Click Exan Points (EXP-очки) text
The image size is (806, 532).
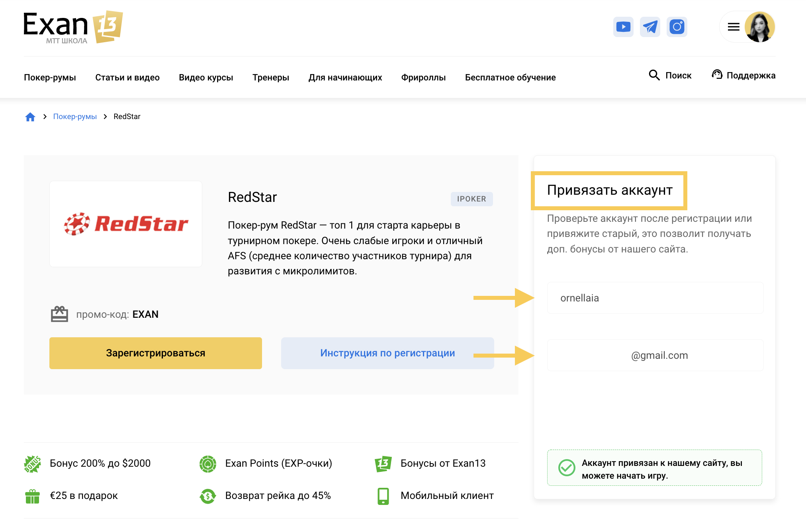(x=278, y=463)
